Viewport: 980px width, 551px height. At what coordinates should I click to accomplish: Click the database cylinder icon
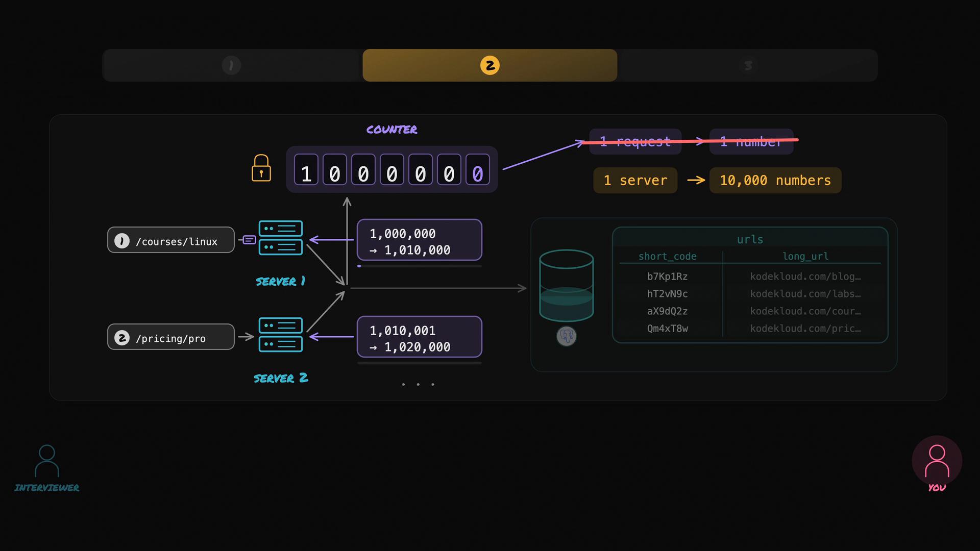tap(567, 285)
